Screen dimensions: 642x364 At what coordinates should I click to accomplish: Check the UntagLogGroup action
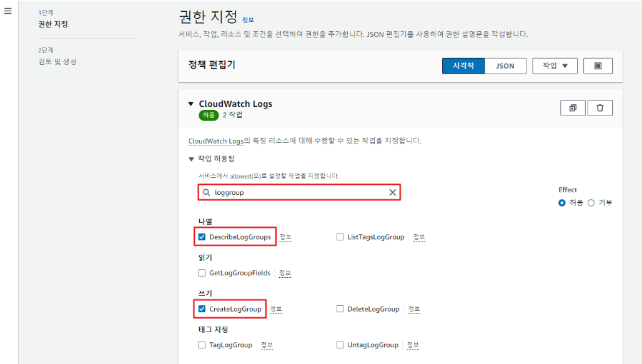(x=340, y=345)
